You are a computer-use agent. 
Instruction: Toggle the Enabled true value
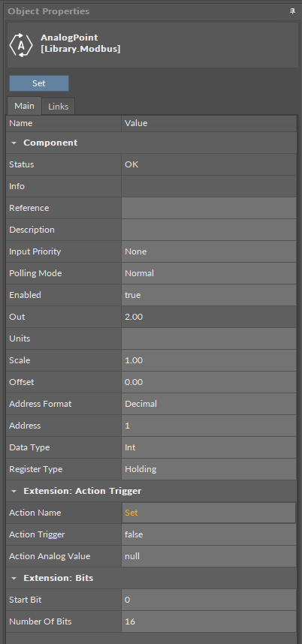(x=209, y=295)
